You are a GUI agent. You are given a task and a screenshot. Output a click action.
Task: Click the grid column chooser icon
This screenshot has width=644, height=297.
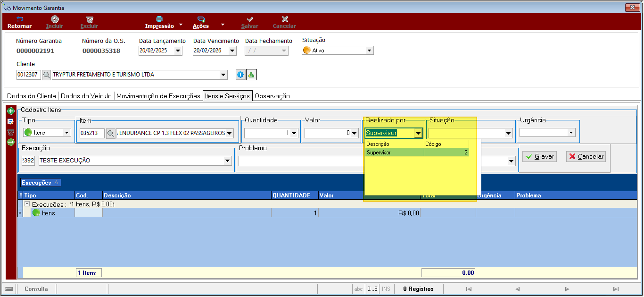[x=20, y=195]
